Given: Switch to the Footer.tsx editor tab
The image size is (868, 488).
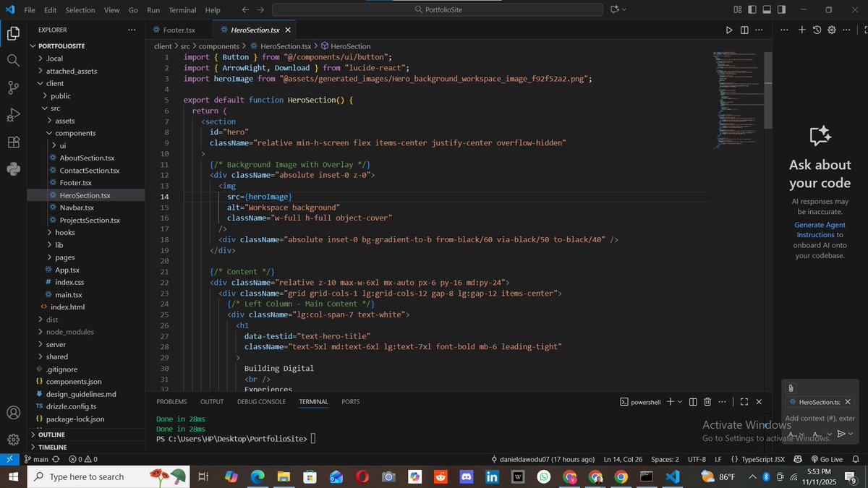Looking at the screenshot, I should (x=179, y=30).
